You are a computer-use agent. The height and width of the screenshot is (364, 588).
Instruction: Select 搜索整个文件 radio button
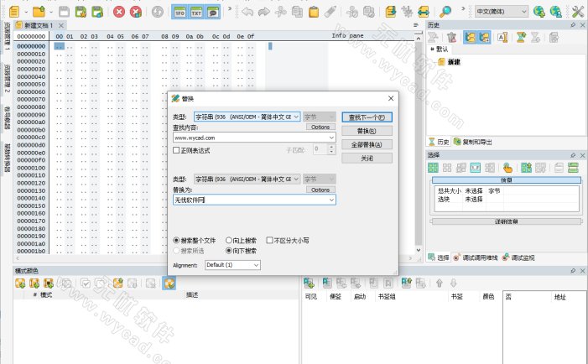(176, 241)
